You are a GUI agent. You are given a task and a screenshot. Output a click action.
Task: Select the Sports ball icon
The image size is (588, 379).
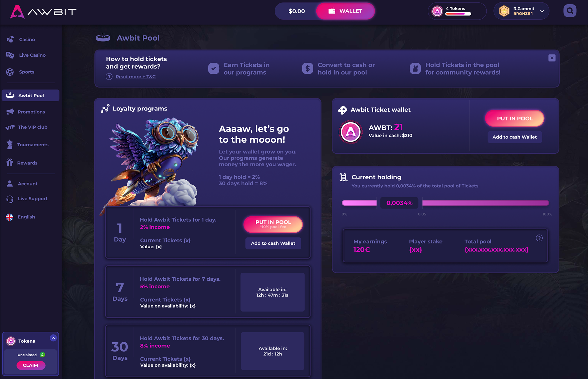10,72
